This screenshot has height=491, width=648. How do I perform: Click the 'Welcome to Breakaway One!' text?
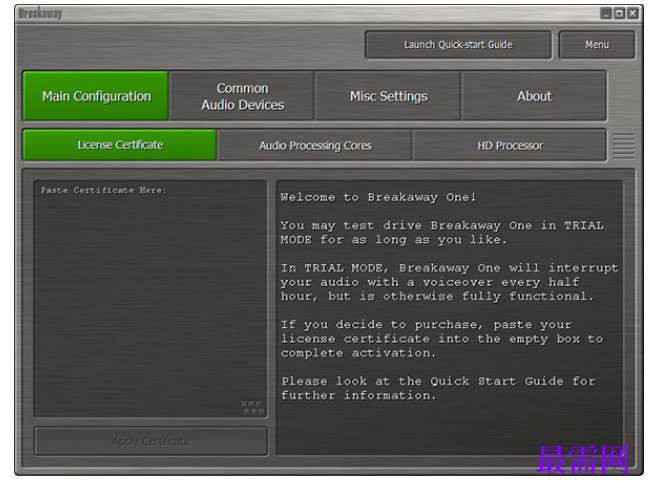pos(378,197)
